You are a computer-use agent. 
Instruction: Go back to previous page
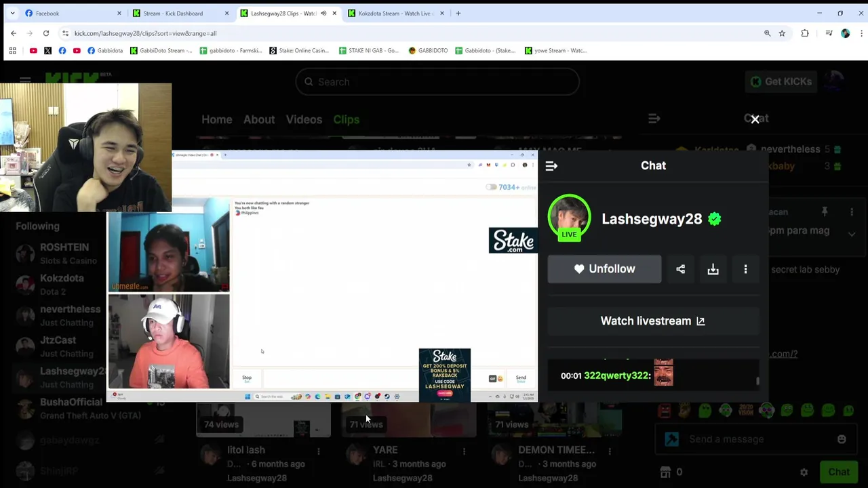tap(14, 33)
